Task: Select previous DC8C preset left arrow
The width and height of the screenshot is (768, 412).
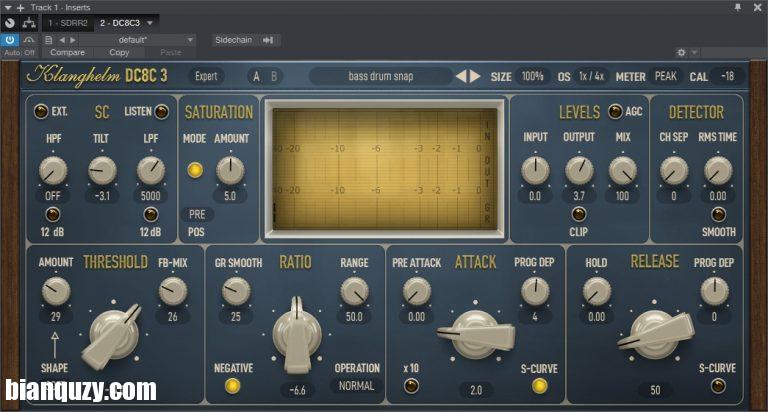Action: [461, 76]
